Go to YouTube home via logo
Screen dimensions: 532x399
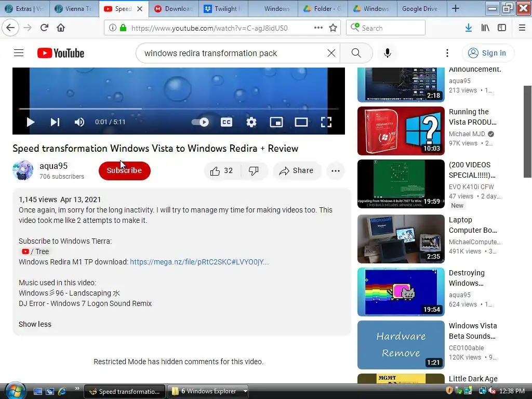61,53
